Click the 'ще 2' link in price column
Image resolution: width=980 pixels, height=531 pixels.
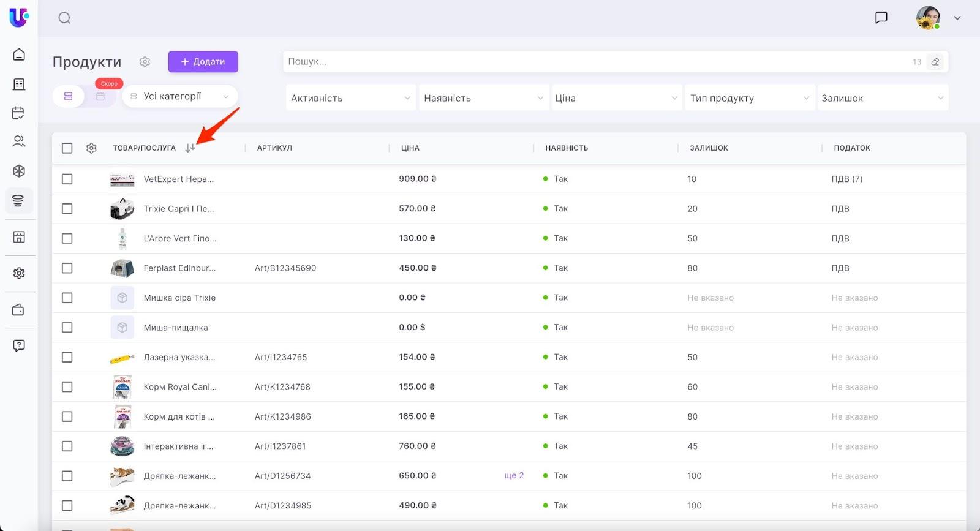tap(514, 476)
